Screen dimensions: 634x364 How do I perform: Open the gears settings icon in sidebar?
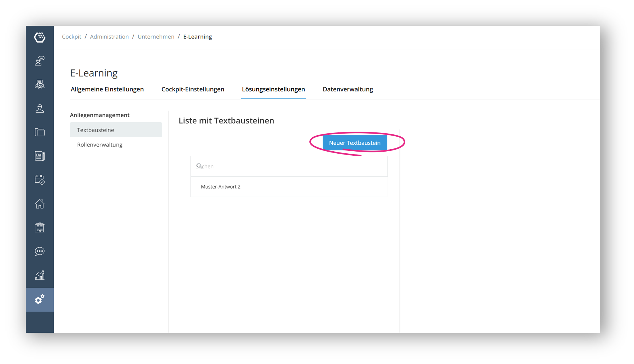[40, 300]
